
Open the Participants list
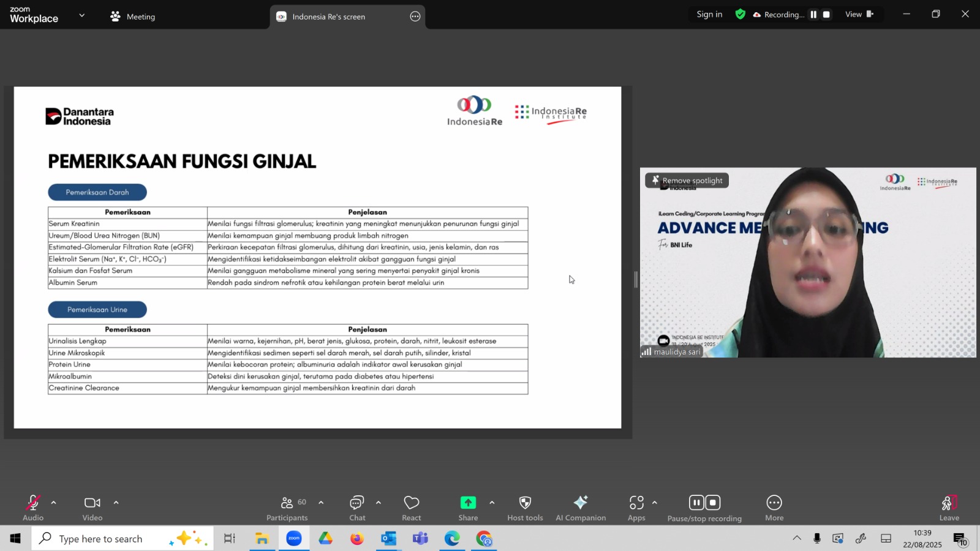point(287,508)
